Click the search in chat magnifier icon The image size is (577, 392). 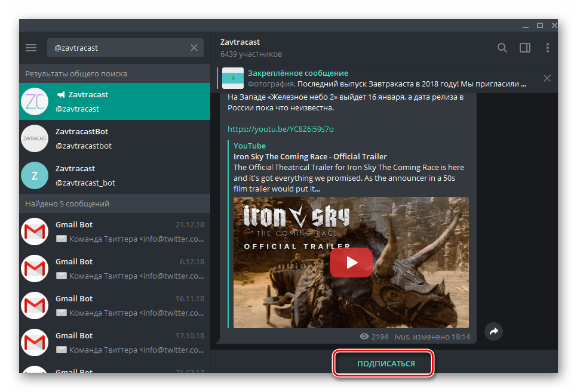tap(502, 48)
